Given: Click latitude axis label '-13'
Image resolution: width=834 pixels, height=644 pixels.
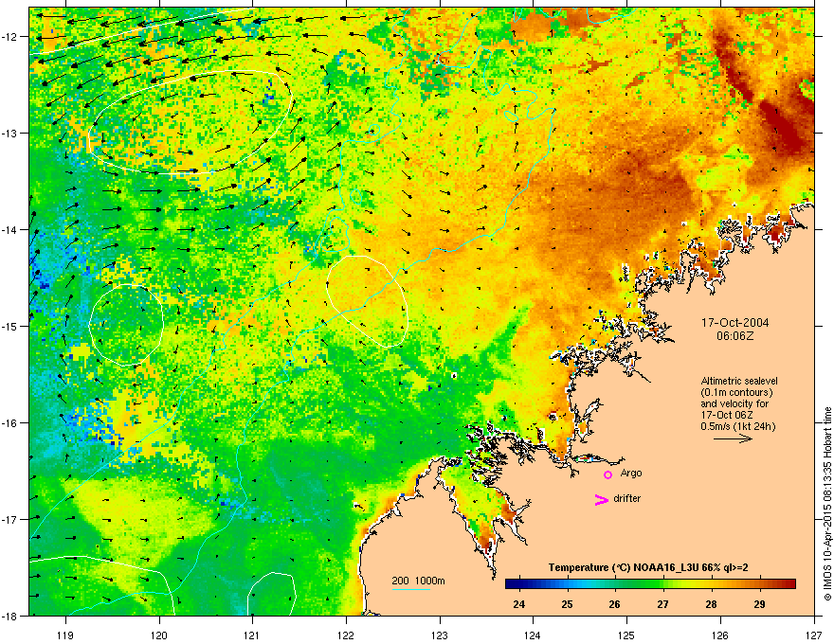Looking at the screenshot, I should point(10,133).
